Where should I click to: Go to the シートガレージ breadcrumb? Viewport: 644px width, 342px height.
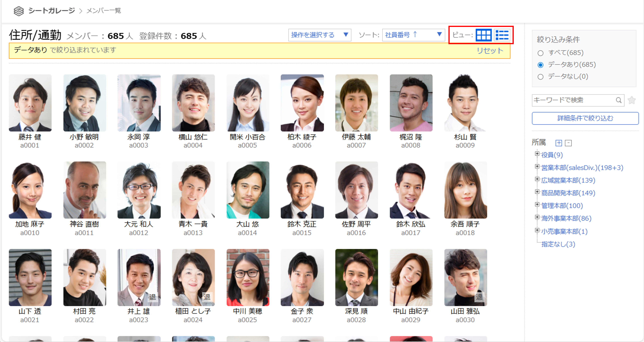52,11
